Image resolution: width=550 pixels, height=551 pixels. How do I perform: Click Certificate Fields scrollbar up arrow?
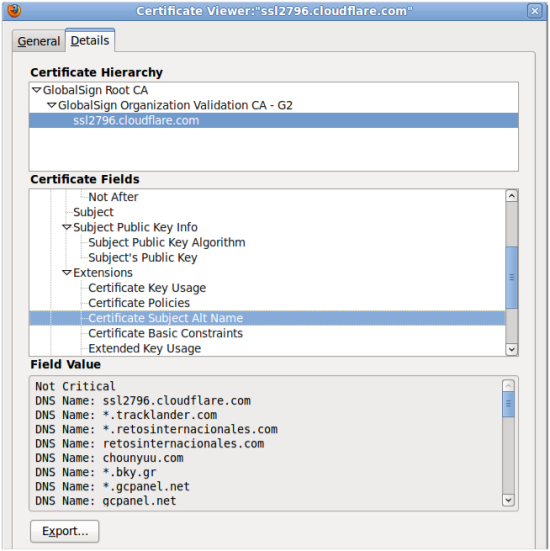point(512,196)
